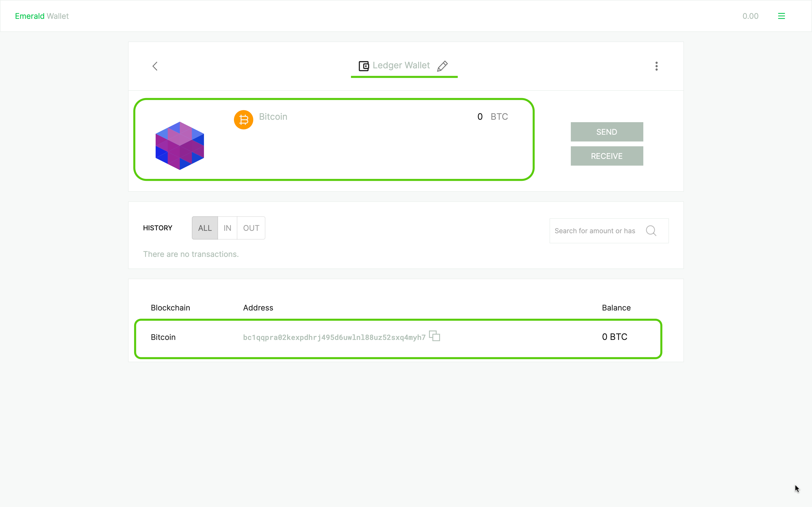Click the bc1q Bitcoin address text
The height and width of the screenshot is (507, 812).
(x=334, y=337)
